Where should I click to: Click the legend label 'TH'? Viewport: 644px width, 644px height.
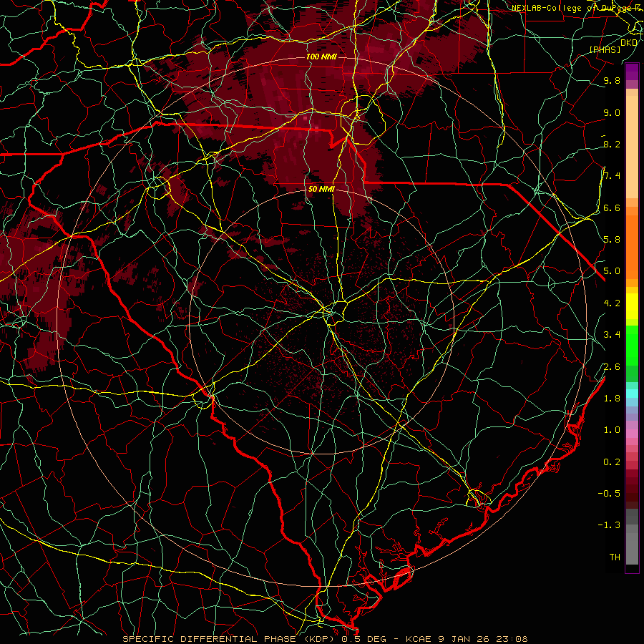[x=615, y=557]
